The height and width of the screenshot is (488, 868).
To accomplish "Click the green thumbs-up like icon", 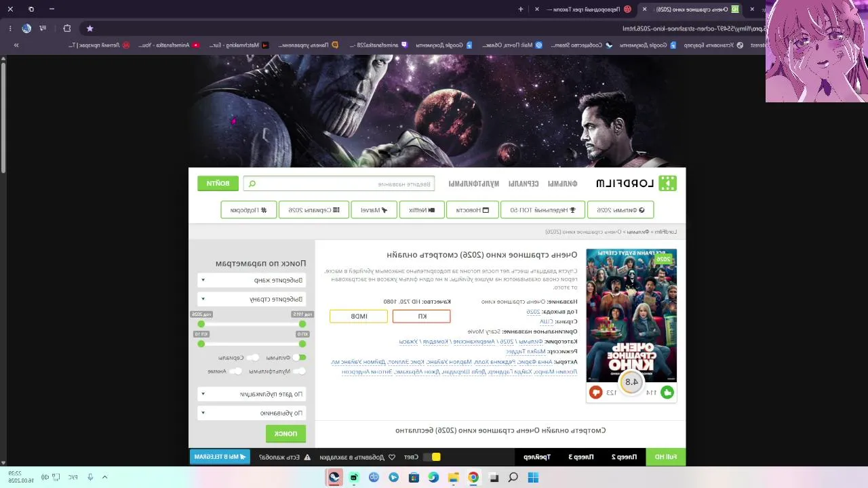I will 667,392.
